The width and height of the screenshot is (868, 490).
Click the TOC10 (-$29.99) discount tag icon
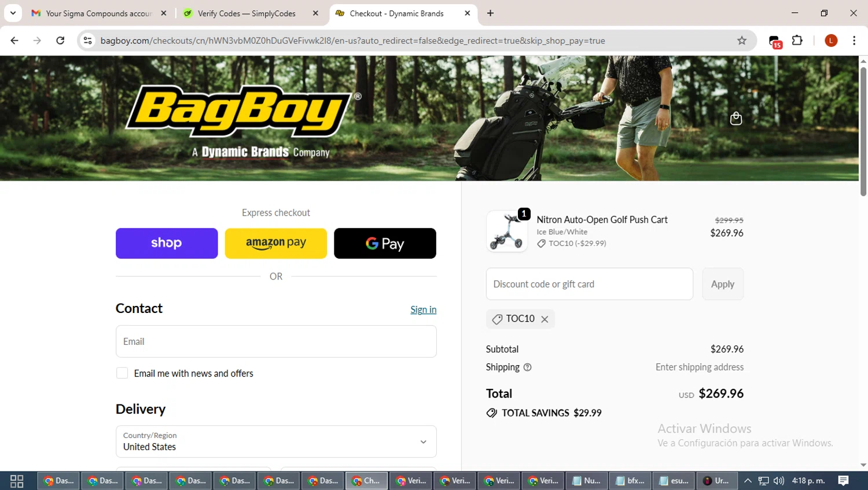[x=541, y=244]
